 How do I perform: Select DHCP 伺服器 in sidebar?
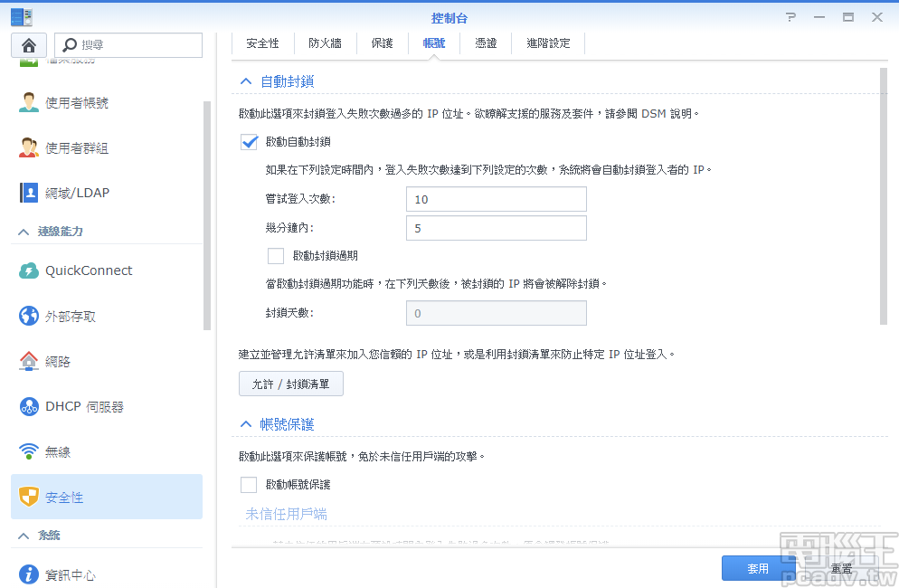click(x=83, y=406)
